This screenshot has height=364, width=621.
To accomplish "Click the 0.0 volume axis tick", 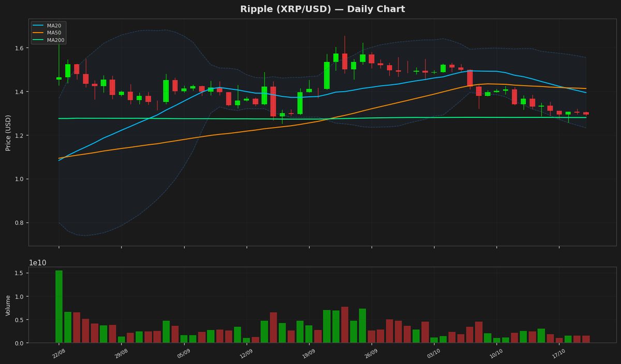I will click(20, 343).
